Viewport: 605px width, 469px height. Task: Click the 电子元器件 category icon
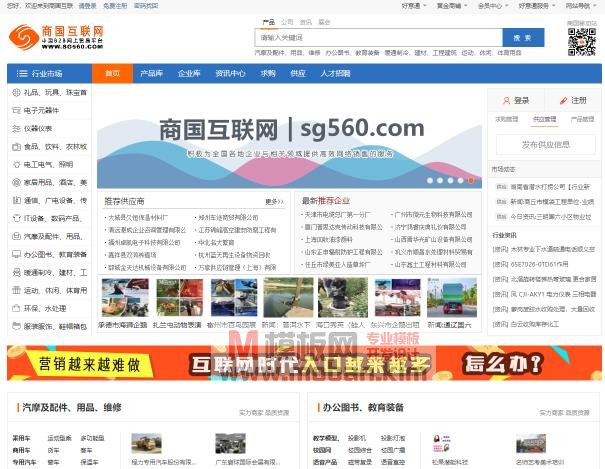[x=16, y=111]
